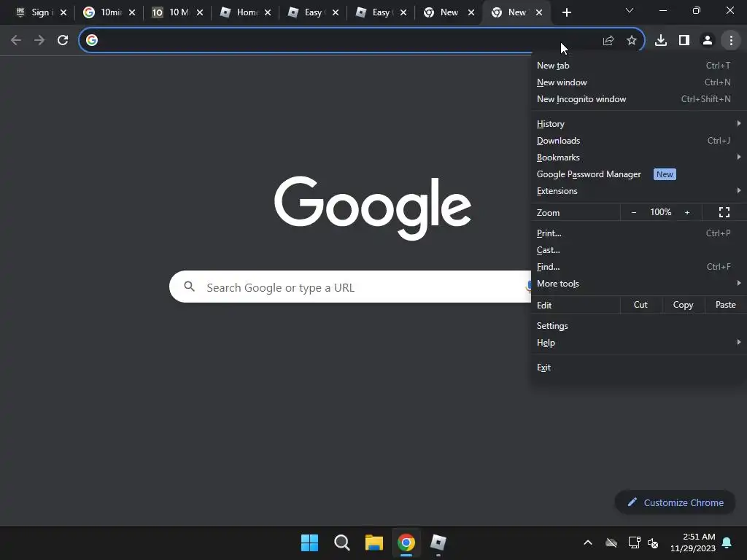The width and height of the screenshot is (747, 560).
Task: Open the clock and date flyout
Action: pyautogui.click(x=693, y=542)
